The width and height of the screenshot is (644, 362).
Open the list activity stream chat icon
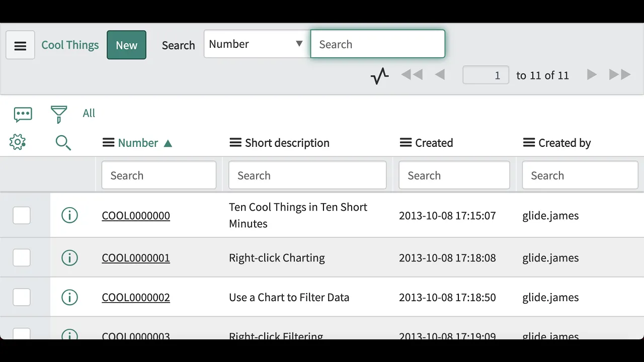pyautogui.click(x=23, y=114)
